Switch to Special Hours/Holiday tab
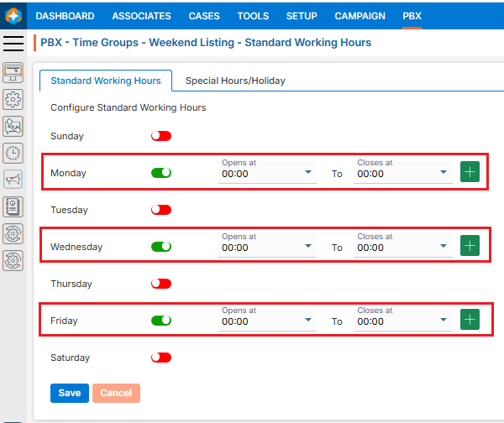 [x=235, y=81]
